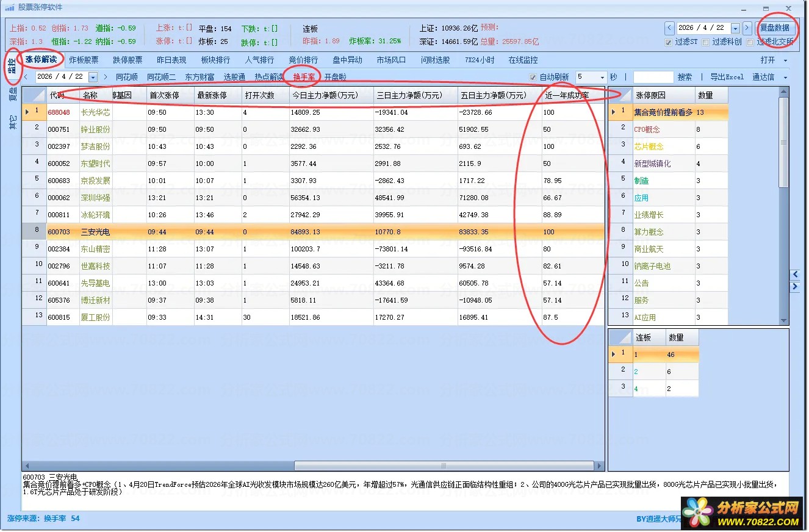Click the search input field beside 搜索

pos(653,77)
